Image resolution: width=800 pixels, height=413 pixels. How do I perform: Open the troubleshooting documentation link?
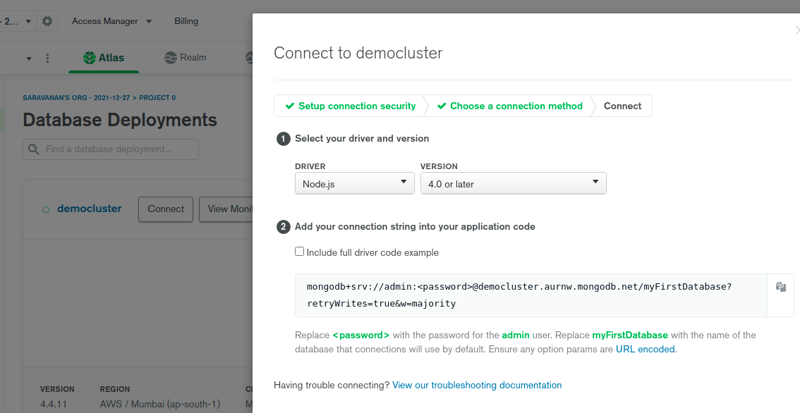point(477,385)
